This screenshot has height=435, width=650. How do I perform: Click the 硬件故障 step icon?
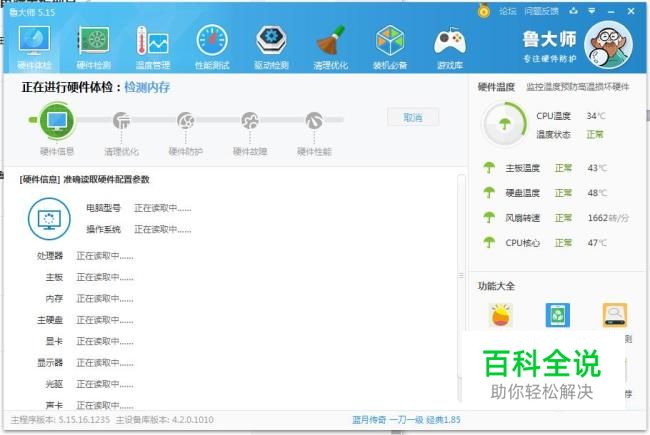250,120
